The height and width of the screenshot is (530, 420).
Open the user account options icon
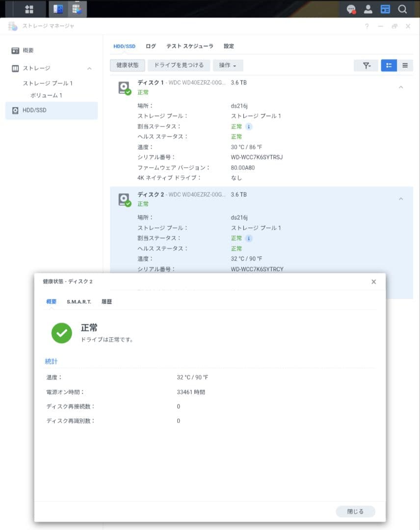(368, 9)
